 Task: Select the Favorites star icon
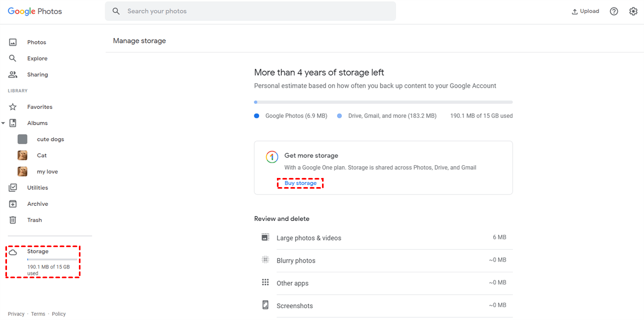pos(13,107)
